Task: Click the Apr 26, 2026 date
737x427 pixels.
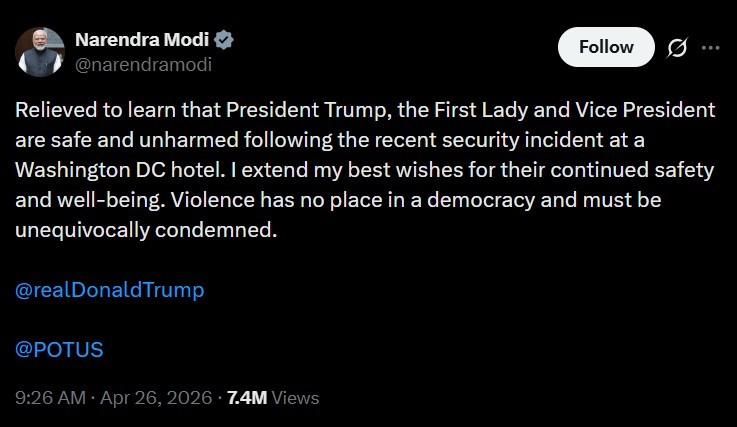Action: [160, 397]
